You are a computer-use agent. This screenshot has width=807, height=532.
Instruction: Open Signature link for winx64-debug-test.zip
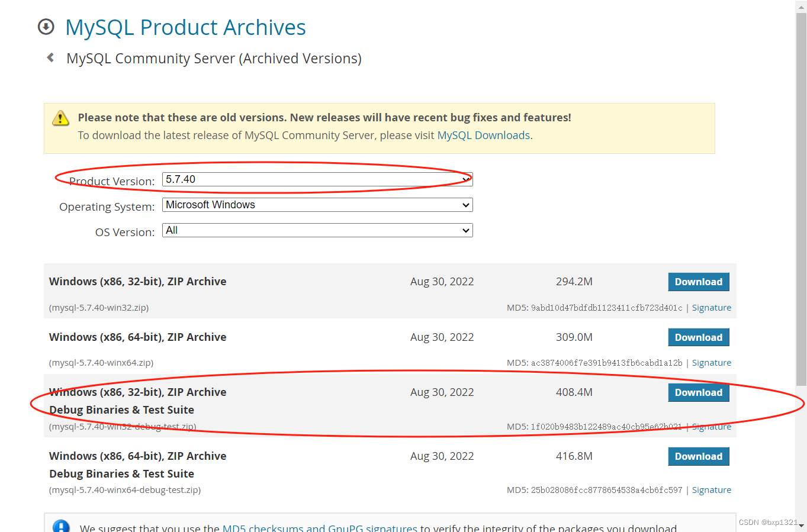712,490
